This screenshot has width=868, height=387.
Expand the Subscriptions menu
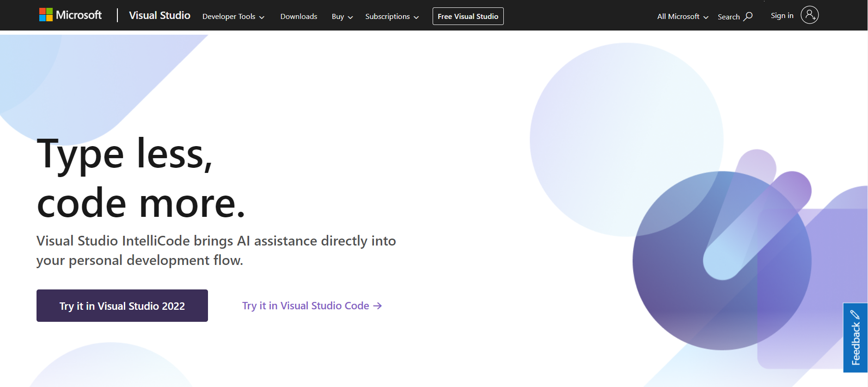[x=391, y=17]
